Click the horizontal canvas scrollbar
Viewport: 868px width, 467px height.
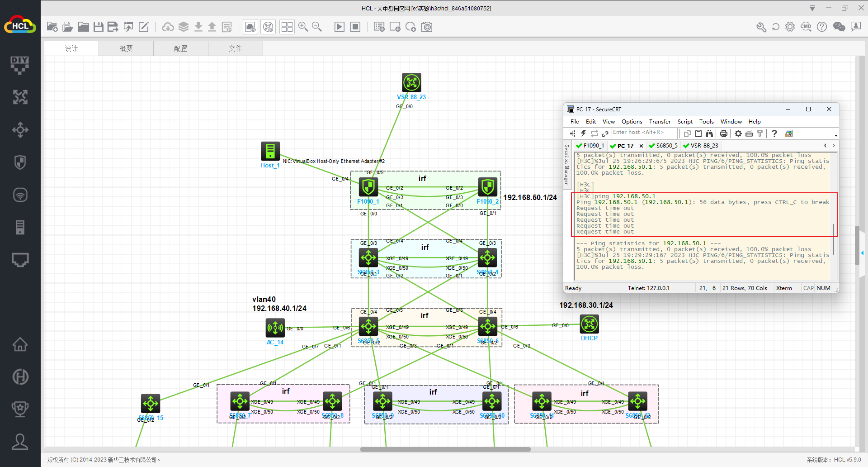[445, 449]
